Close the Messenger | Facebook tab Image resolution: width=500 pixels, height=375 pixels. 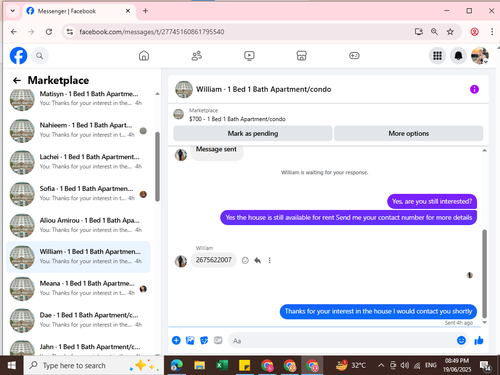click(x=128, y=11)
